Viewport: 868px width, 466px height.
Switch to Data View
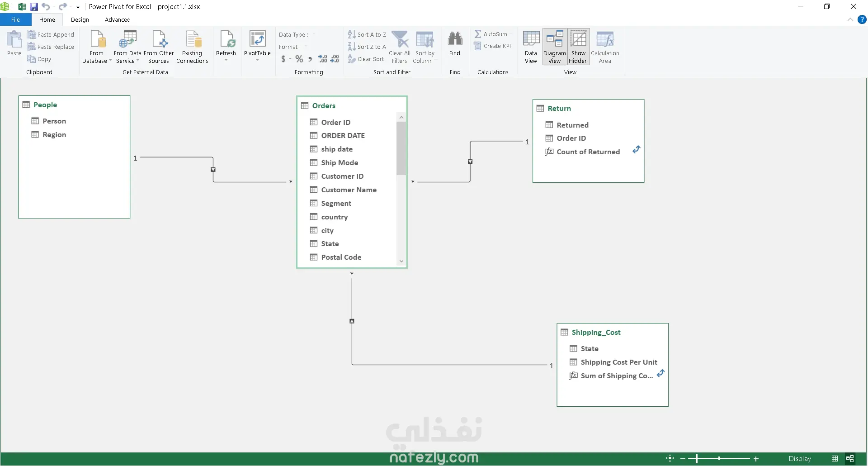(x=531, y=47)
